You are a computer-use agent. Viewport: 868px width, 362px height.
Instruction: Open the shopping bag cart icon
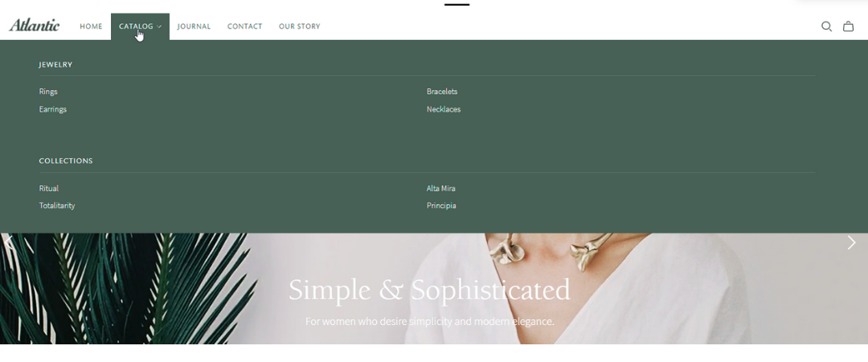(x=848, y=26)
